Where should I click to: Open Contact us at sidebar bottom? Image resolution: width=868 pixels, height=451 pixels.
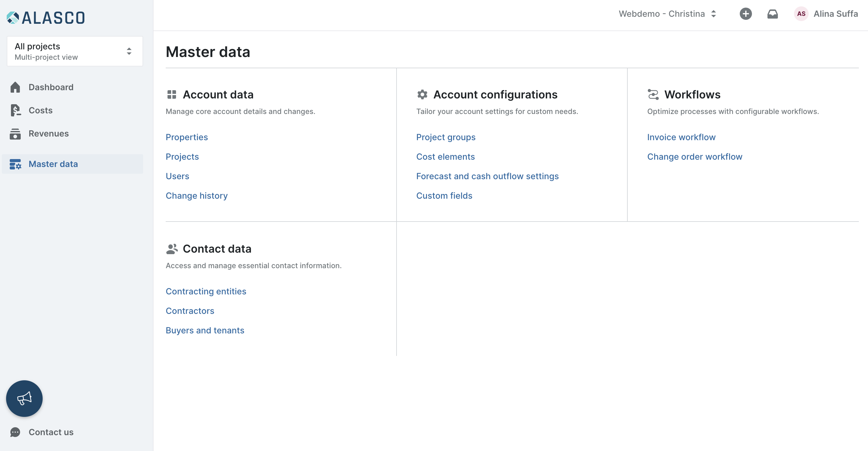click(51, 432)
